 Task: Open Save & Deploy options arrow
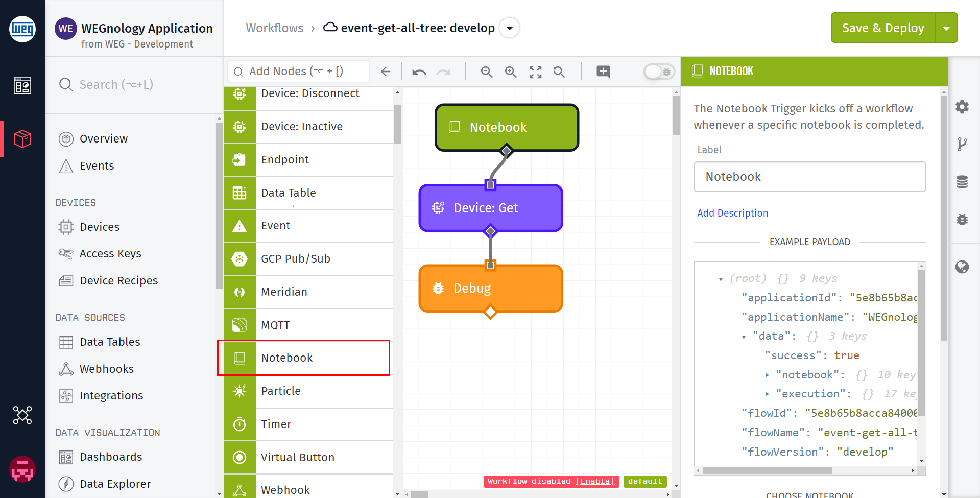[946, 28]
